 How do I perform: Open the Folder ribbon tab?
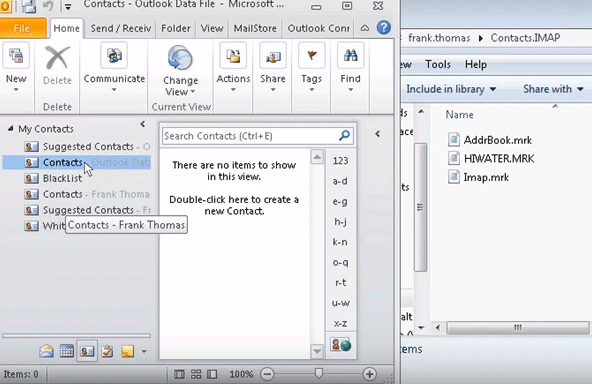tap(176, 28)
